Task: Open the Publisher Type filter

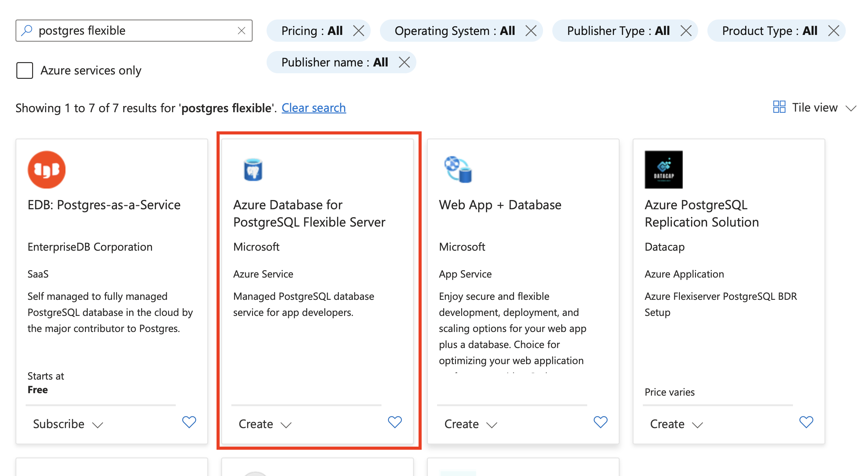Action: (618, 31)
